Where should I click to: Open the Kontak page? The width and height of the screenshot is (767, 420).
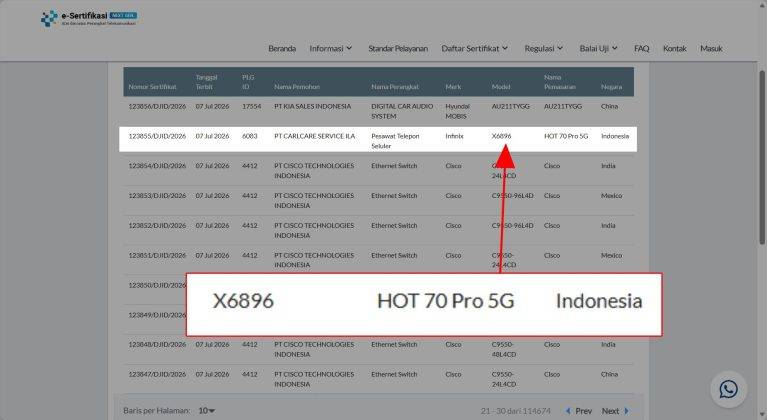click(675, 48)
